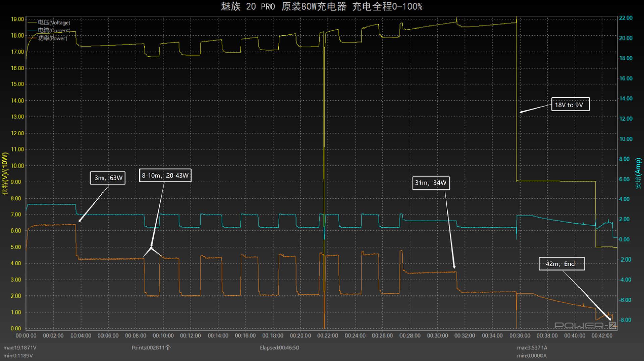Image resolution: width=644 pixels, height=361 pixels.
Task: Click the POWER-Z watermark logo
Action: 585,325
